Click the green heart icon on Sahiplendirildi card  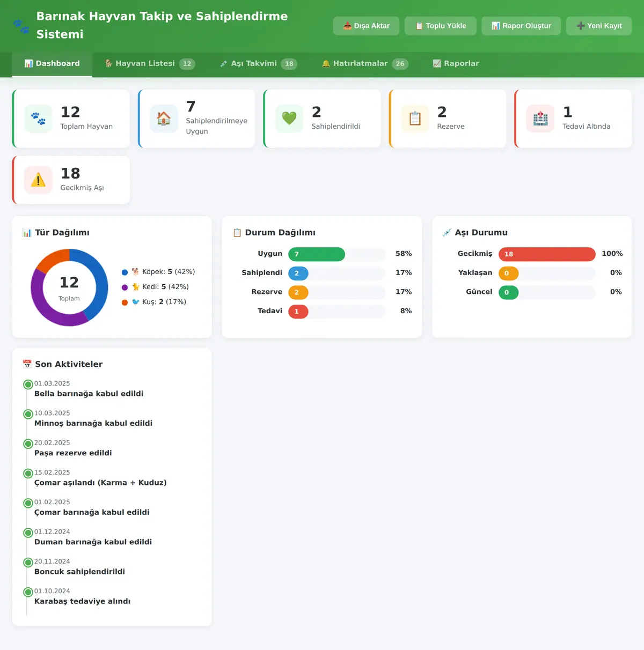[289, 119]
